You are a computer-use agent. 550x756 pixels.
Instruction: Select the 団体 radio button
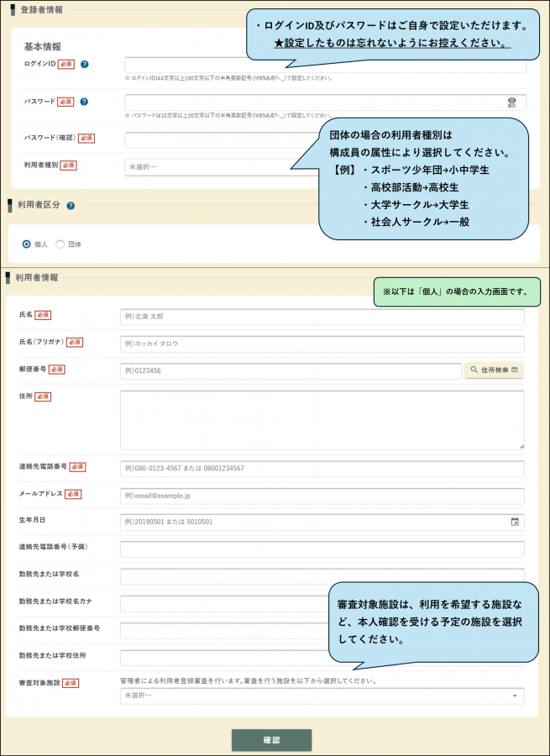[x=60, y=244]
